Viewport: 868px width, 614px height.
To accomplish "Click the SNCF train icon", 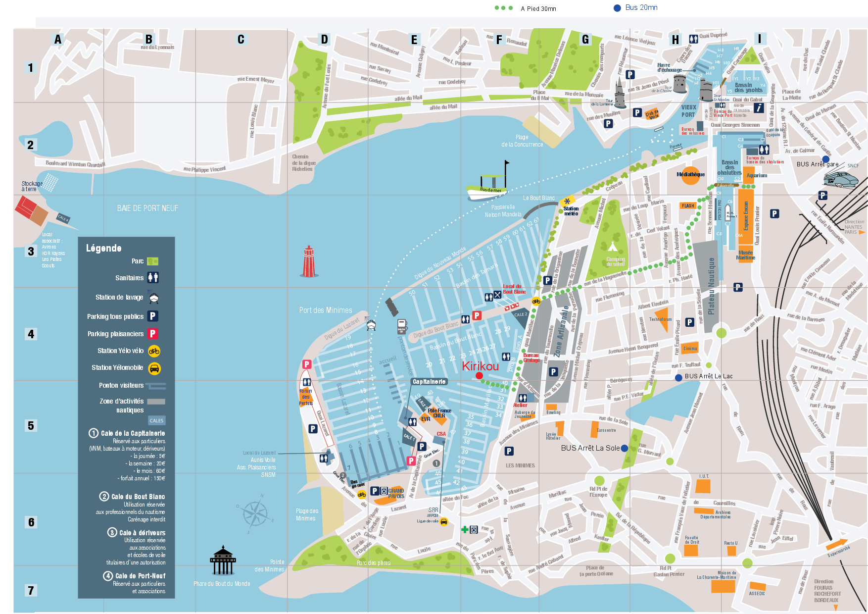I will (840, 179).
